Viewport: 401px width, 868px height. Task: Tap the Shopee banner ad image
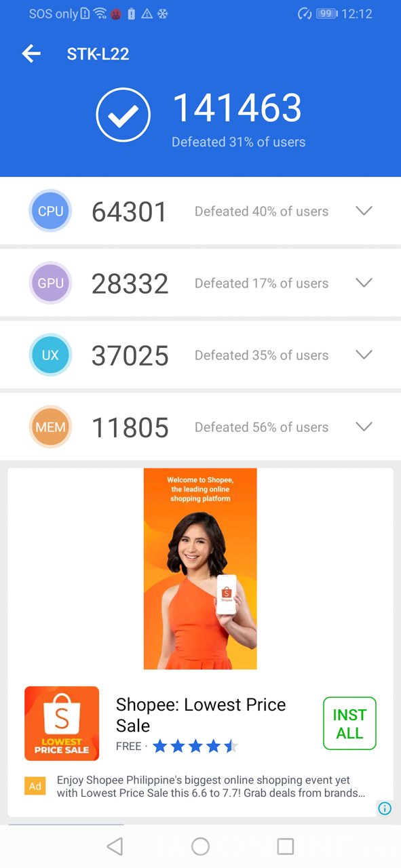point(200,568)
